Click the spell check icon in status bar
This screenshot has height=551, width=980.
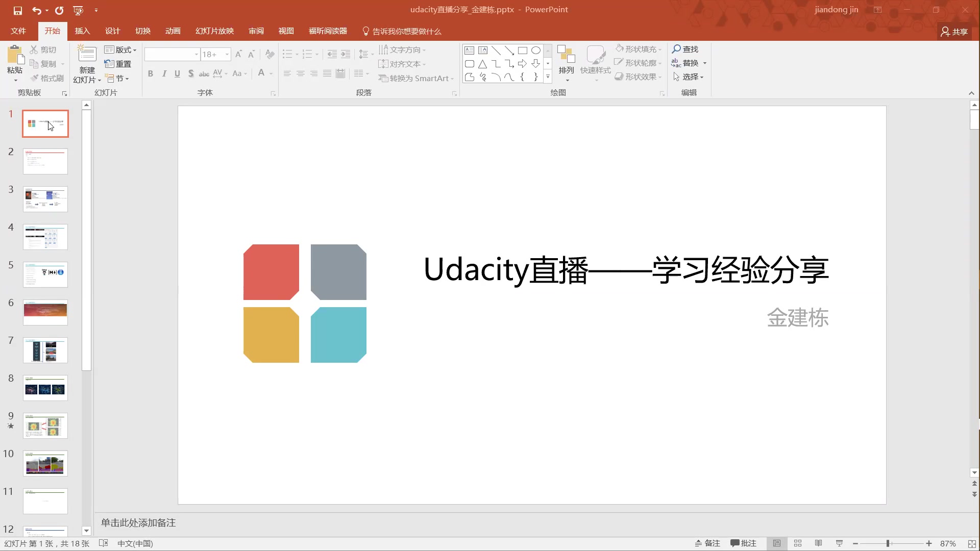coord(103,543)
